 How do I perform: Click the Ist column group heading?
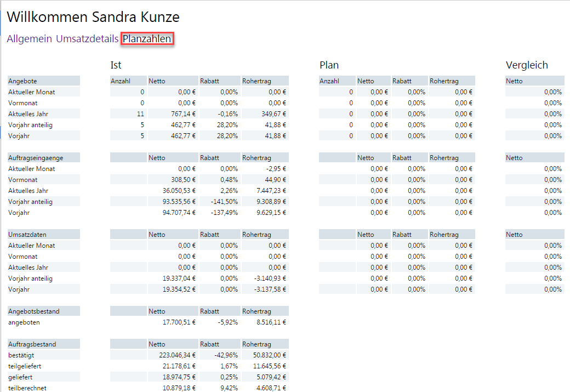(x=116, y=65)
